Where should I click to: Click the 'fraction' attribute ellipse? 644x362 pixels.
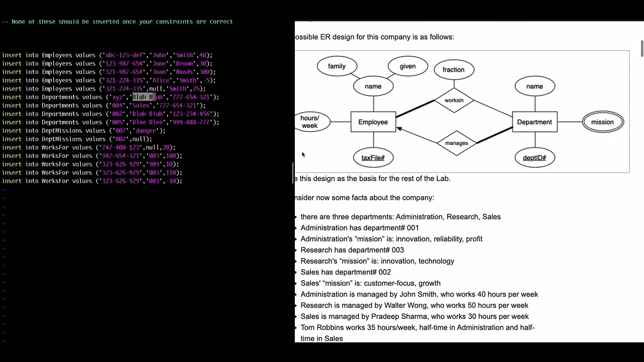454,70
